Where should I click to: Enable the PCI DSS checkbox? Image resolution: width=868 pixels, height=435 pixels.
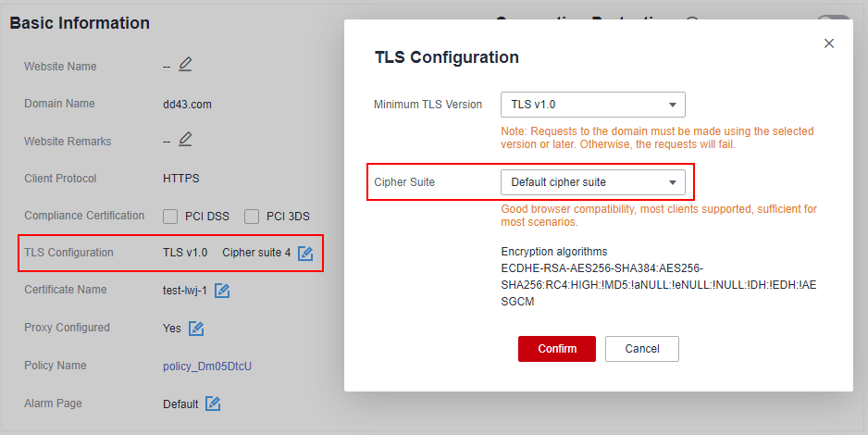click(170, 217)
